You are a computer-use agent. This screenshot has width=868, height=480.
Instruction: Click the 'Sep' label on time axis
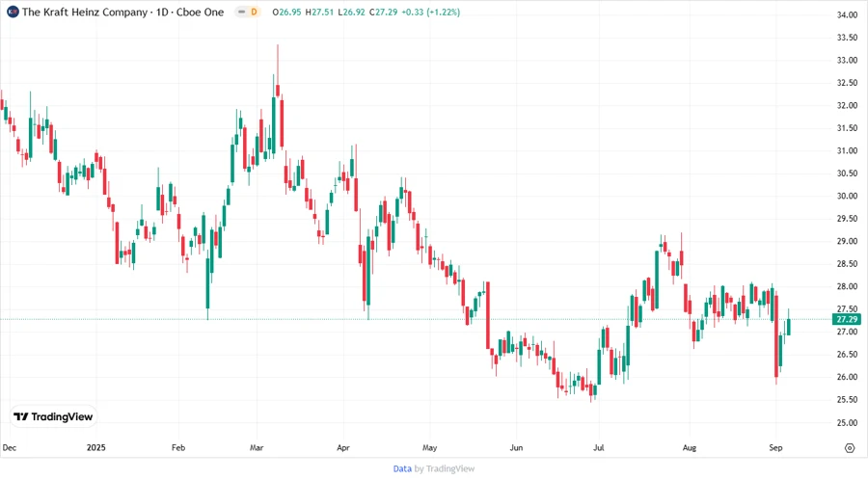775,448
